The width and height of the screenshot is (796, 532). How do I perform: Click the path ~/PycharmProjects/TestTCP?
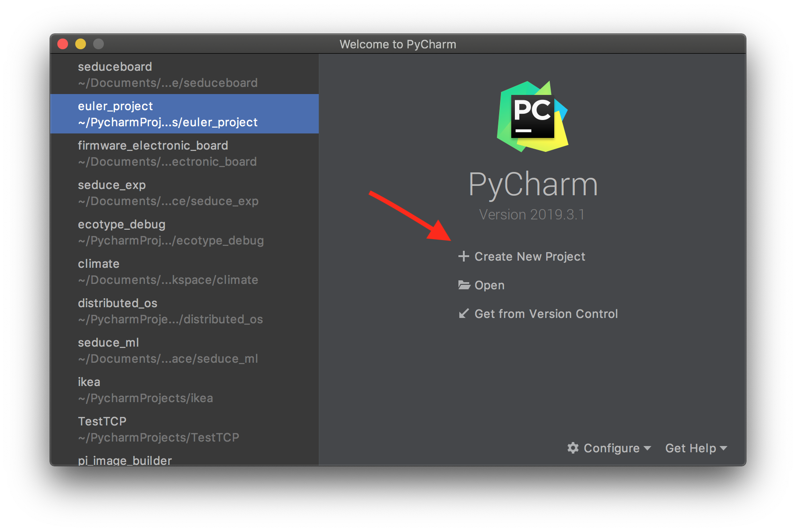coord(158,438)
